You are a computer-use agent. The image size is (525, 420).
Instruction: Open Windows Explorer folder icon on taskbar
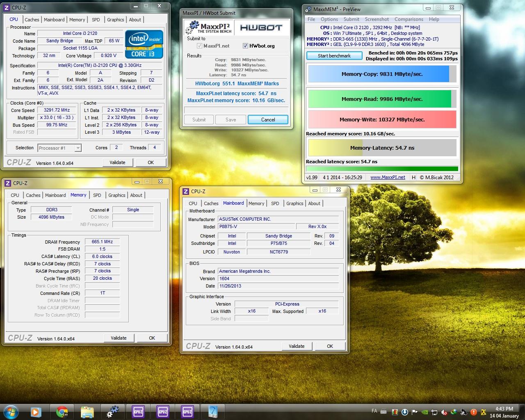[87, 411]
